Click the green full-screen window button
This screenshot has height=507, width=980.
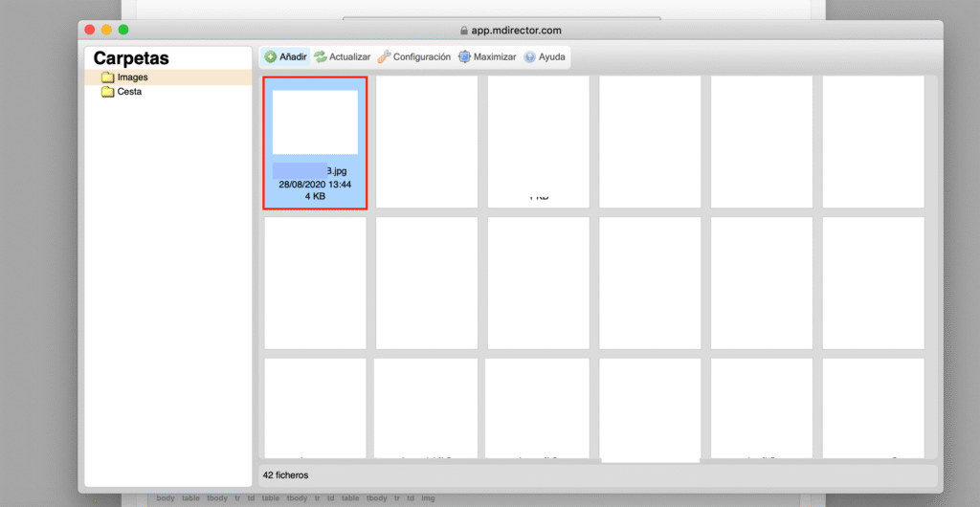[x=123, y=31]
